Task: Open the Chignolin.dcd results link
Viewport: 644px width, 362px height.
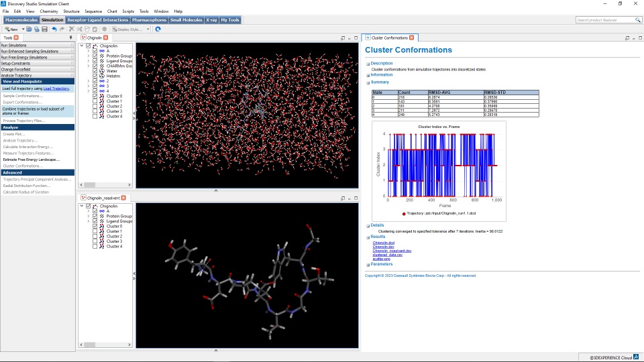Action: coord(383,243)
